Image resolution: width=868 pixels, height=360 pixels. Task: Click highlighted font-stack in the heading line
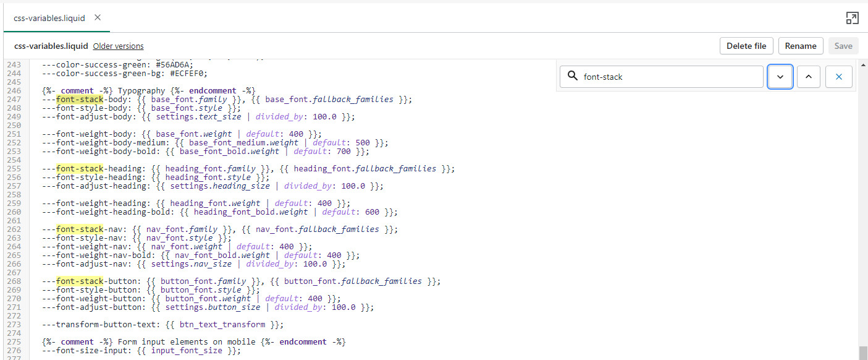[79, 169]
